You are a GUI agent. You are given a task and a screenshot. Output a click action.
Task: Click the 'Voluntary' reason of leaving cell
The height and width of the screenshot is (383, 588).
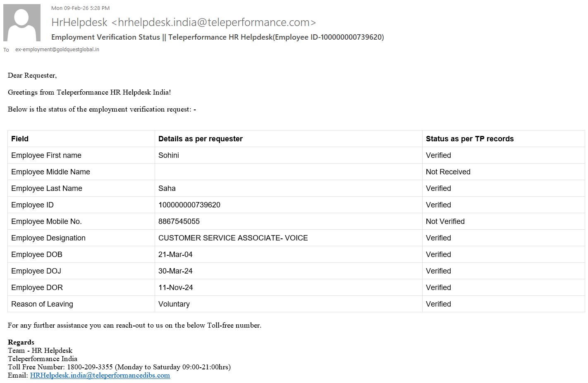coord(174,304)
